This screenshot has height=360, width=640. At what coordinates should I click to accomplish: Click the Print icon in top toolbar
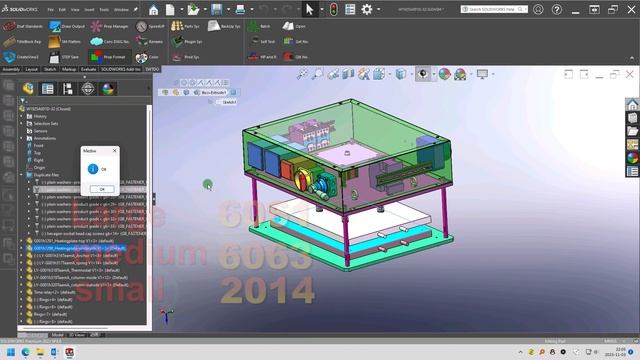click(240, 9)
